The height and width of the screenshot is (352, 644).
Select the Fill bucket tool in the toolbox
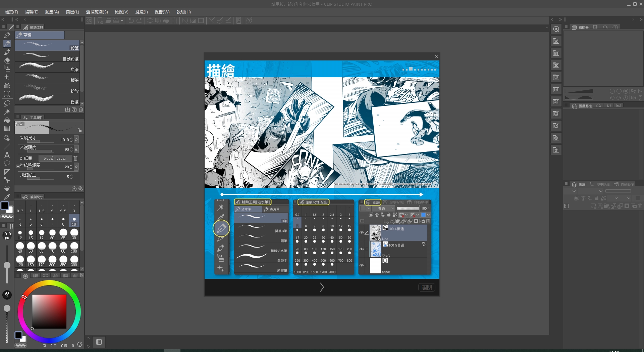tap(7, 120)
